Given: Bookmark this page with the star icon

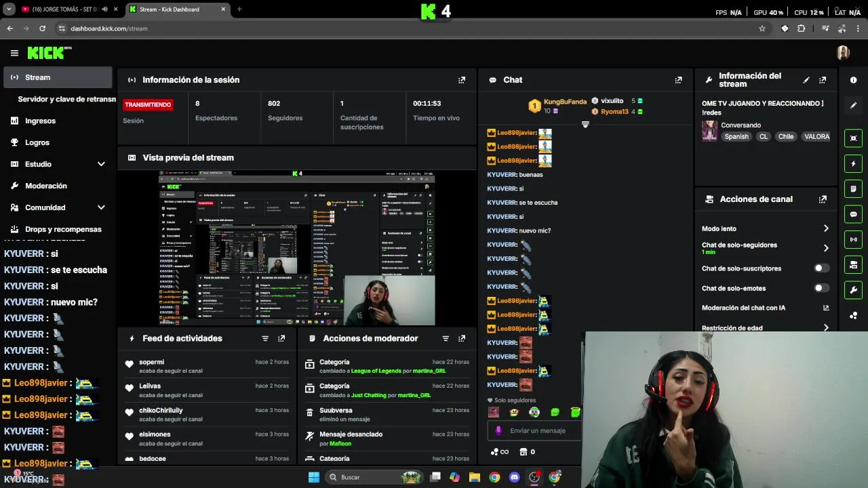Looking at the screenshot, I should coord(762,28).
